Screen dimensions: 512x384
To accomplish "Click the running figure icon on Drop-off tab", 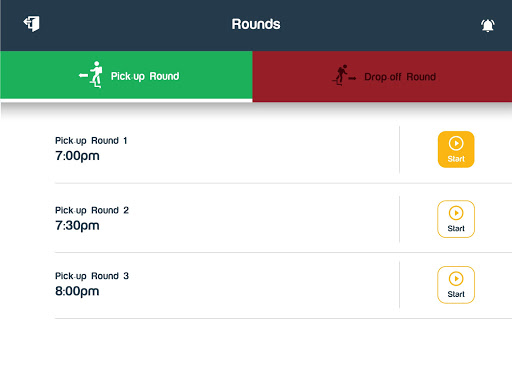I will [344, 75].
